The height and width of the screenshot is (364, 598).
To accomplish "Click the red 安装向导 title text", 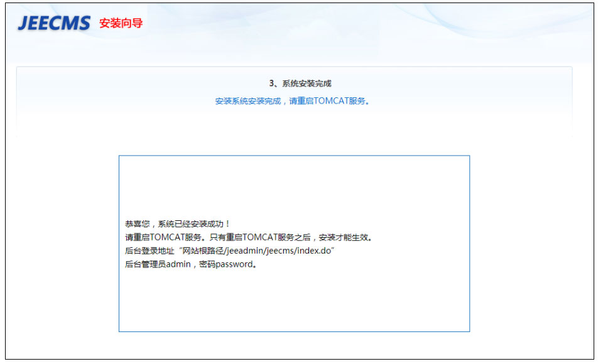I will click(x=121, y=24).
